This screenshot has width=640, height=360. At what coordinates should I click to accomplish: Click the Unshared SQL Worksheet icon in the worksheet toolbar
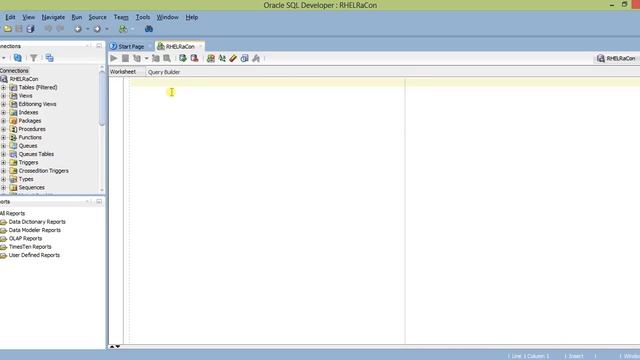(x=211, y=58)
